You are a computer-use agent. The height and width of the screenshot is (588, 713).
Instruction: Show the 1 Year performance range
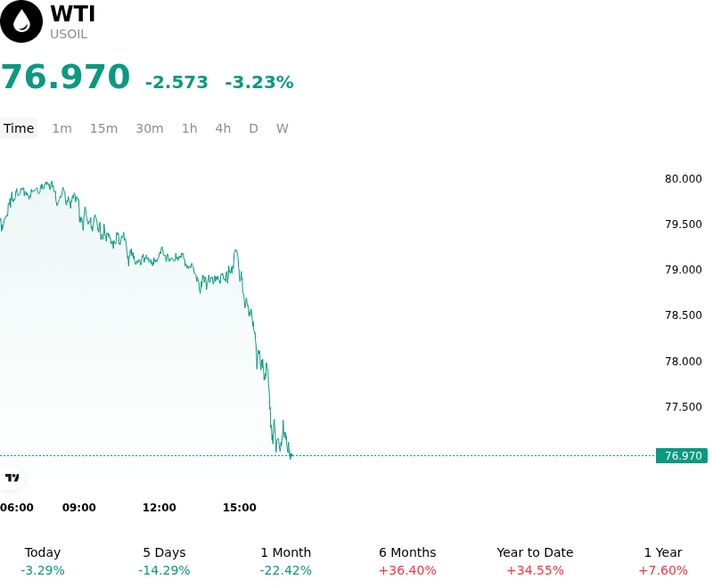[663, 561]
